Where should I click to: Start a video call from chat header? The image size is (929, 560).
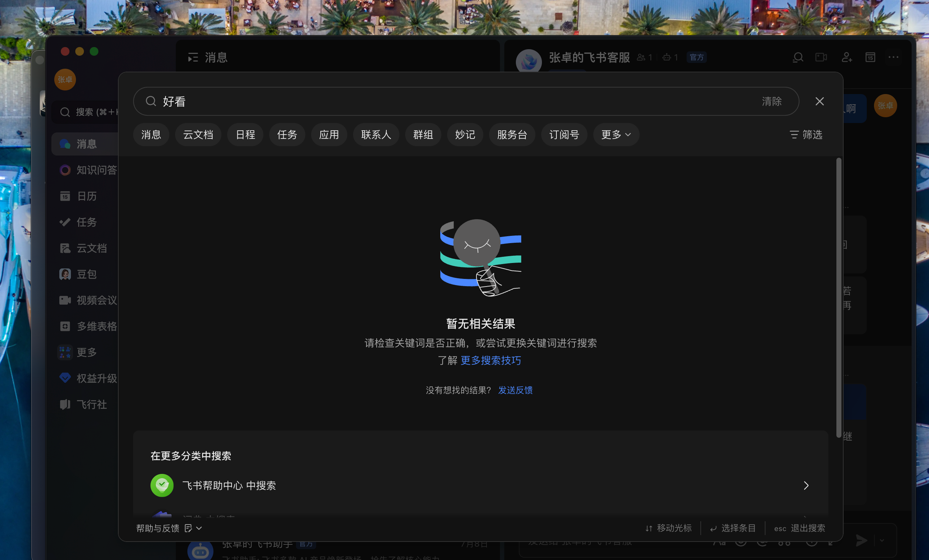821,57
